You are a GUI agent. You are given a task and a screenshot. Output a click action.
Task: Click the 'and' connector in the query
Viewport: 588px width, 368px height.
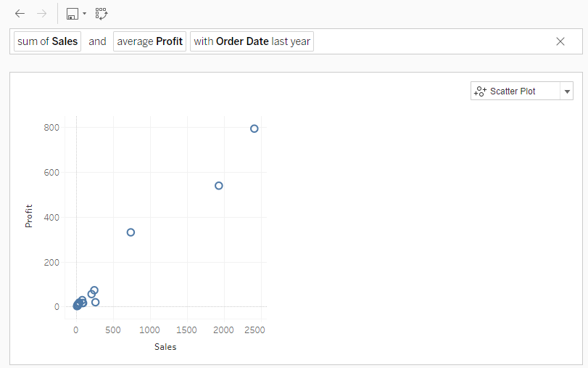(97, 41)
